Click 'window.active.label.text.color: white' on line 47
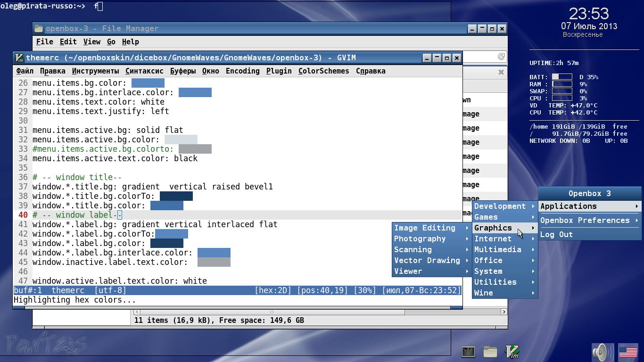This screenshot has height=362, width=644. point(120,281)
